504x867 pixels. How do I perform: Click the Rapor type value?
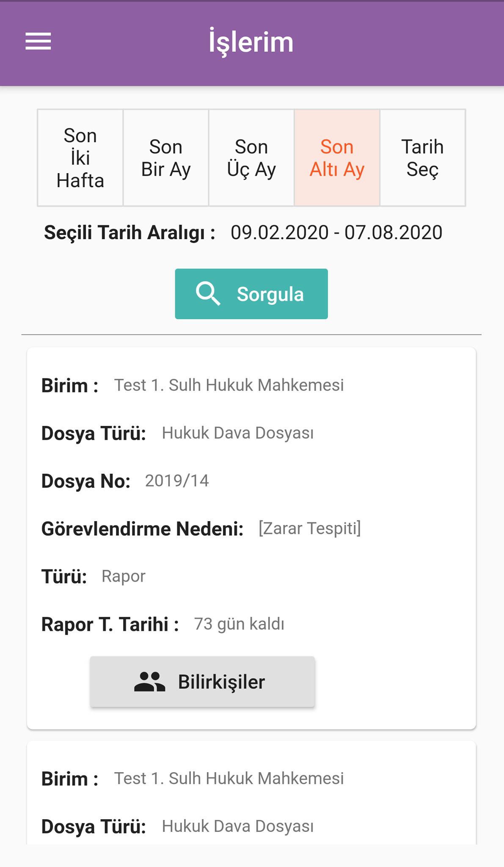click(x=124, y=576)
